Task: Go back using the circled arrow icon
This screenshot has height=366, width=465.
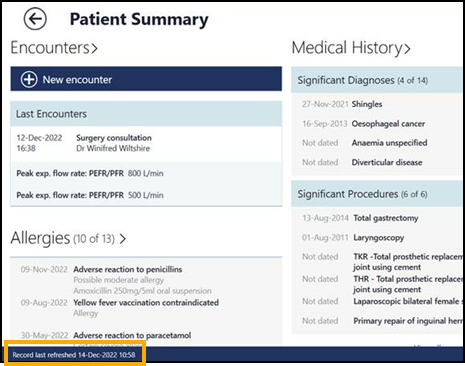Action: pos(35,19)
